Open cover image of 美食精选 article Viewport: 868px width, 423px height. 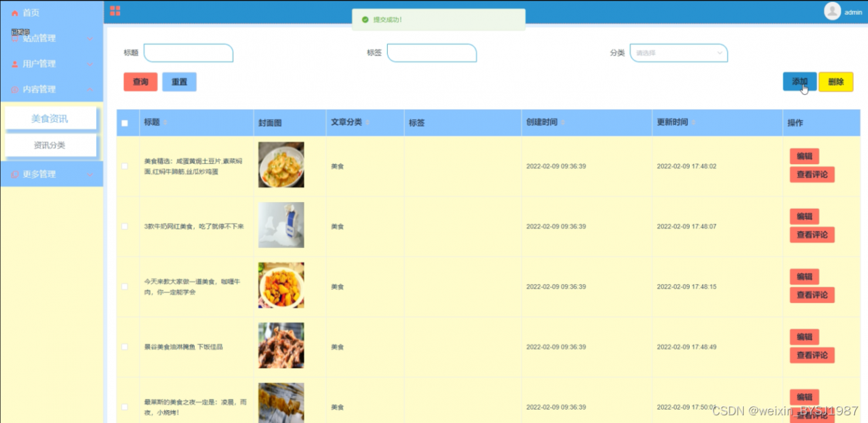(281, 165)
